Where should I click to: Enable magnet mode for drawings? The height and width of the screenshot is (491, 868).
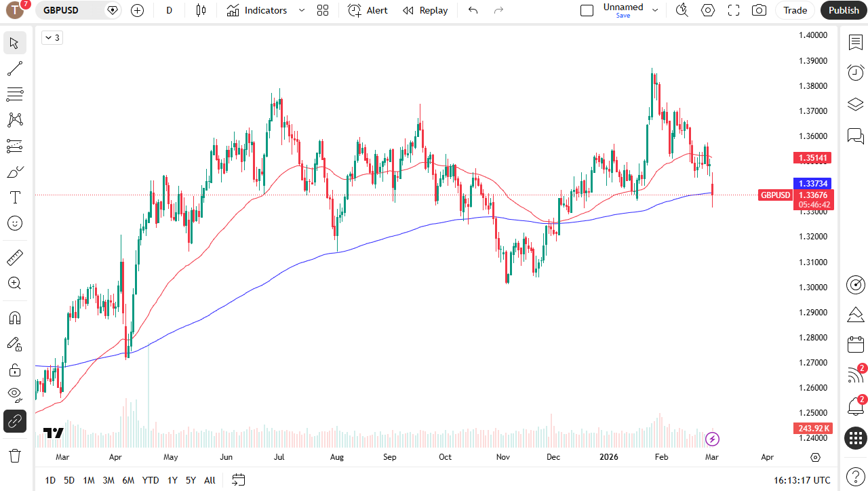tap(15, 318)
